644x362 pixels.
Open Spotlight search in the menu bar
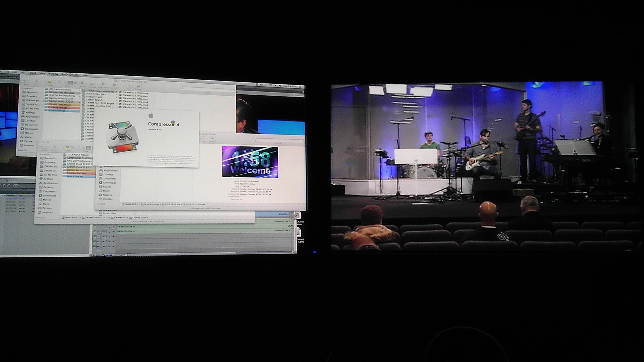tap(300, 87)
